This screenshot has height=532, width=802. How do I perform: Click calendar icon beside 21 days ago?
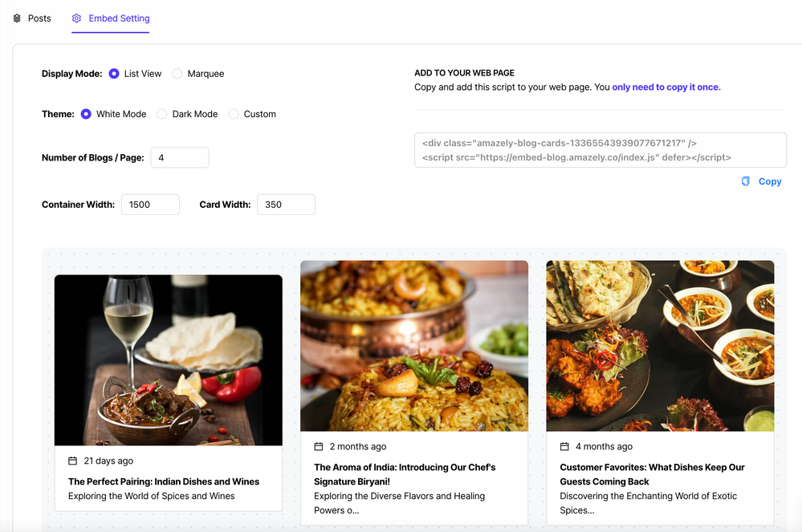tap(73, 461)
